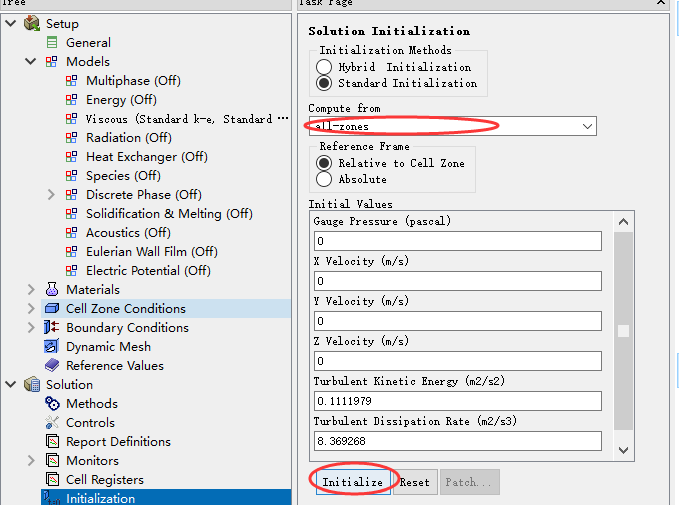This screenshot has width=679, height=505.
Task: Click the Electric Potential (Off) icon
Action: coord(71,271)
